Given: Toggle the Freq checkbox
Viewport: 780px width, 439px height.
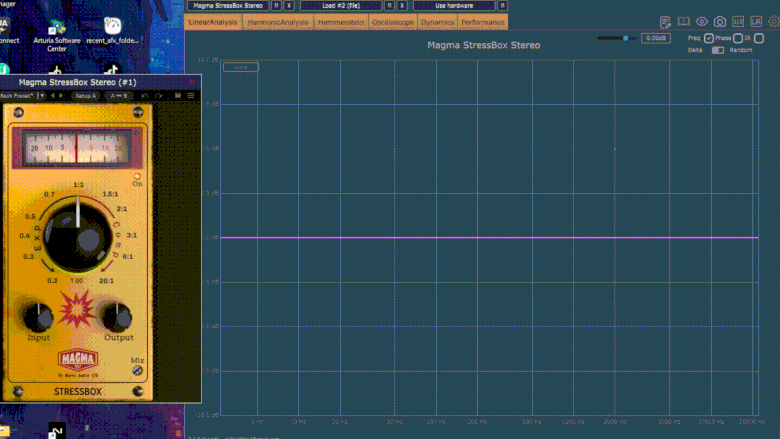Looking at the screenshot, I should [709, 38].
